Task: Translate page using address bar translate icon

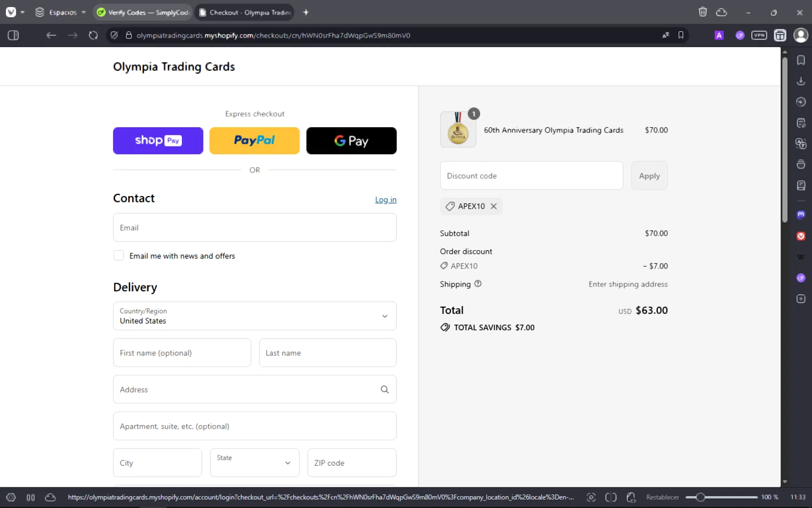Action: pos(666,35)
